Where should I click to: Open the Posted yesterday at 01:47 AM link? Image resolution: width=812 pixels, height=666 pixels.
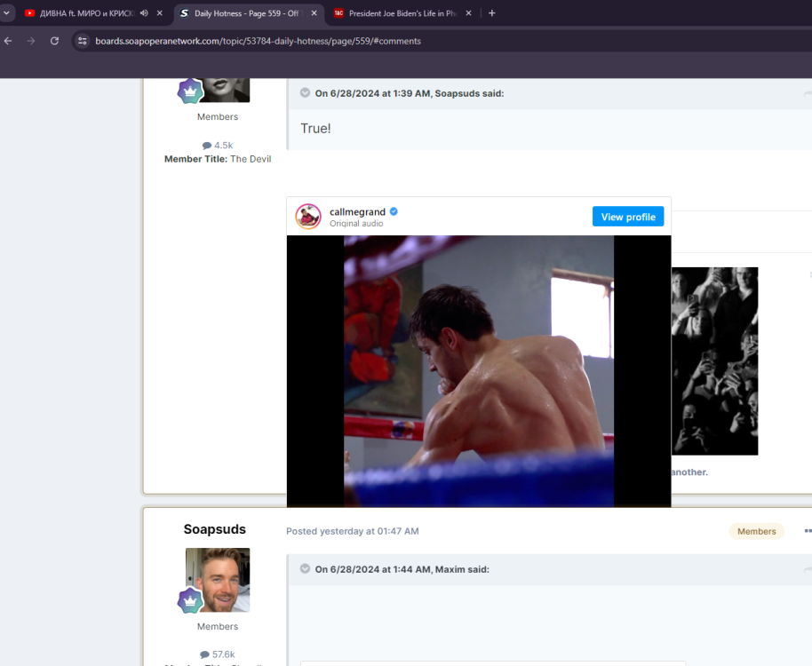(352, 531)
